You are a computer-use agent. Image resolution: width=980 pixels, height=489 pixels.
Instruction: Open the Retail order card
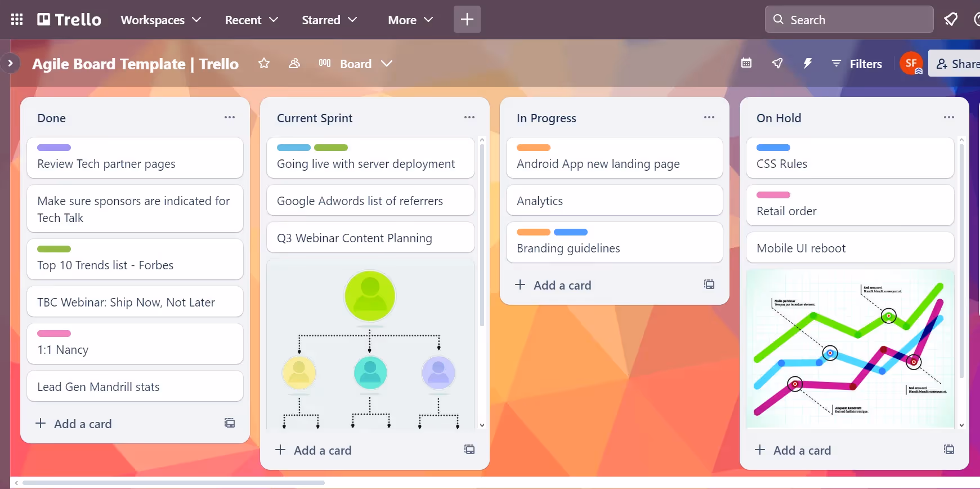pyautogui.click(x=850, y=205)
